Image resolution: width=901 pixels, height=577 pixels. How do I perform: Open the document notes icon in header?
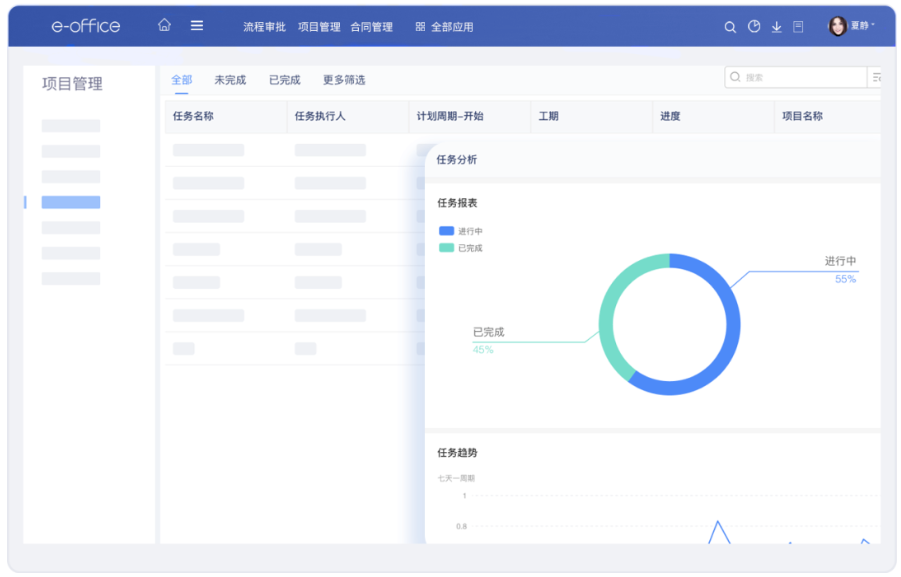(x=798, y=27)
